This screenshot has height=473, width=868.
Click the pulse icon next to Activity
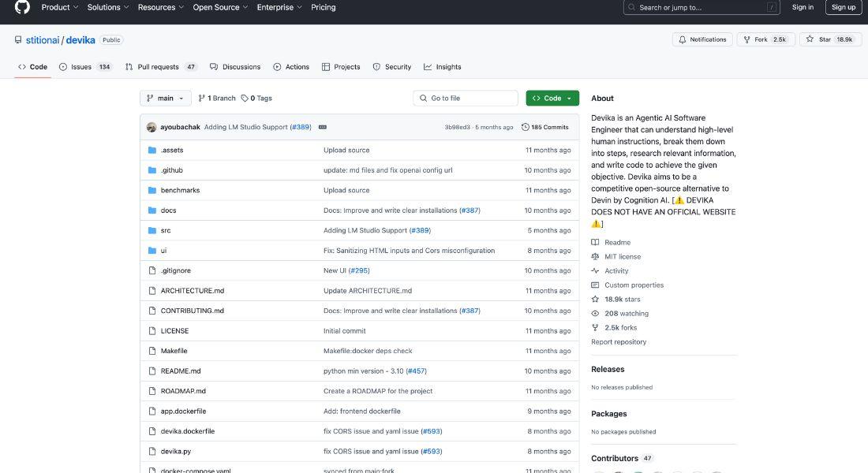[595, 270]
